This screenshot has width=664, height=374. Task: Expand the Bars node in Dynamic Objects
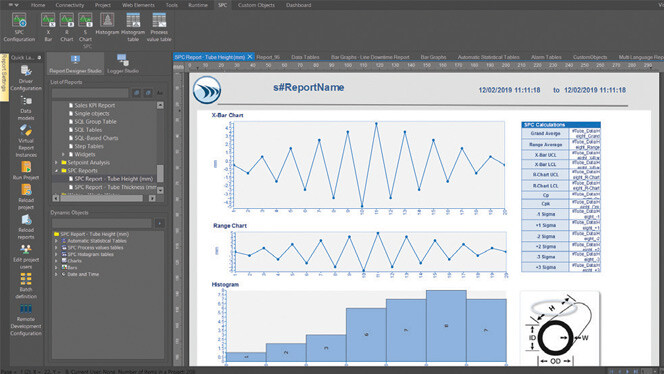pyautogui.click(x=56, y=267)
